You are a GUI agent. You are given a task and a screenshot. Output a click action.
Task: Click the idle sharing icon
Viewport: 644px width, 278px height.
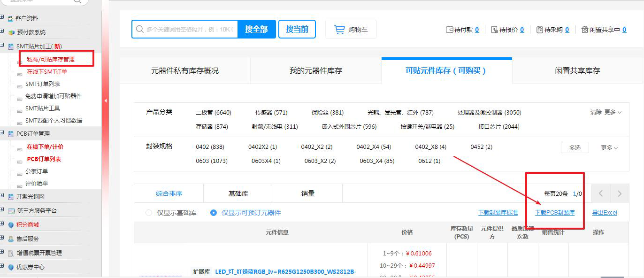[584, 30]
